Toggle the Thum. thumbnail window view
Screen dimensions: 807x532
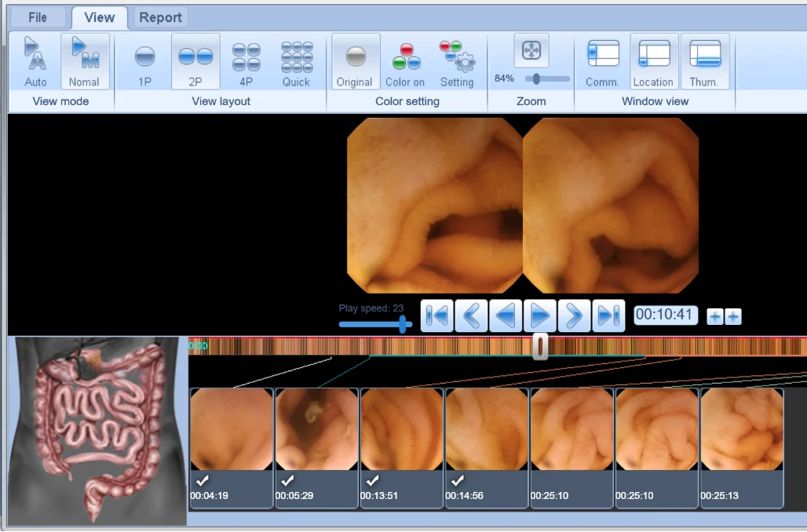704,61
